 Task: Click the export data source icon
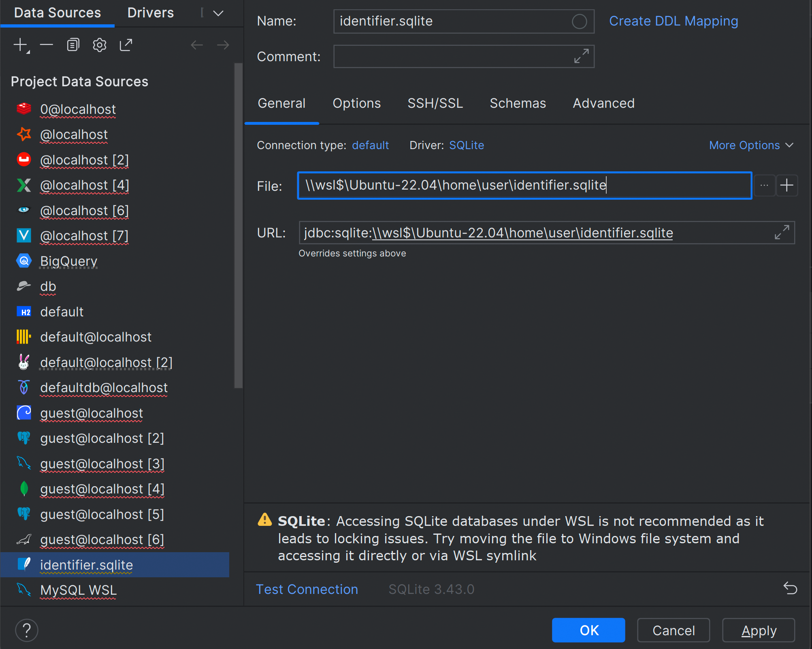pos(126,45)
